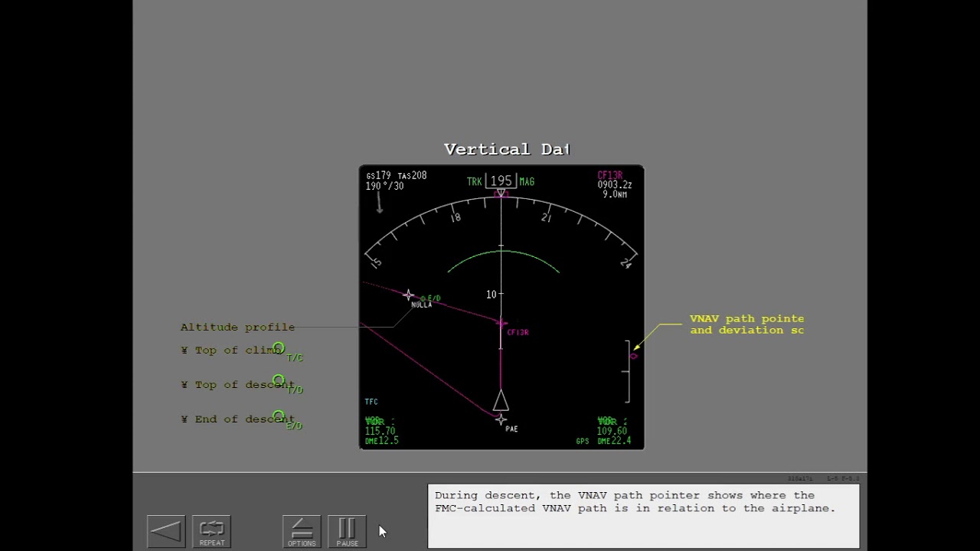This screenshot has height=551, width=980.
Task: Click the compass heading number 15
Action: pos(376,262)
